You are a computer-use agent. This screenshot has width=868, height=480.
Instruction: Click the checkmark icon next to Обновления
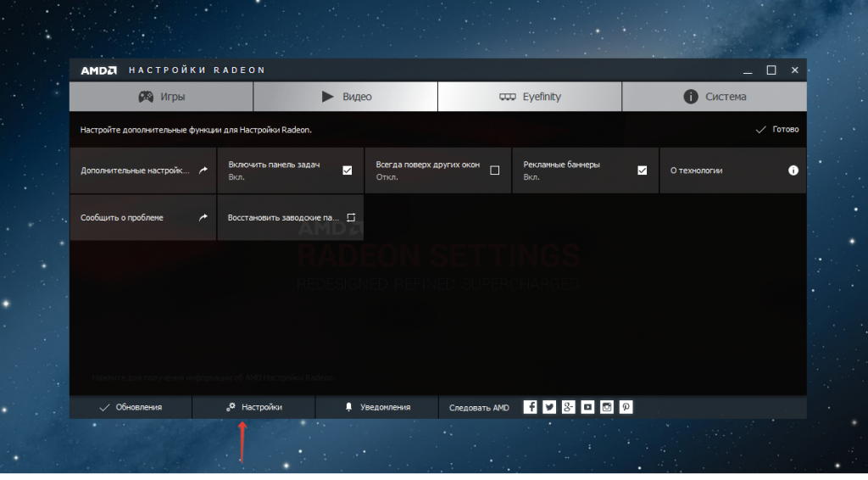(x=104, y=407)
